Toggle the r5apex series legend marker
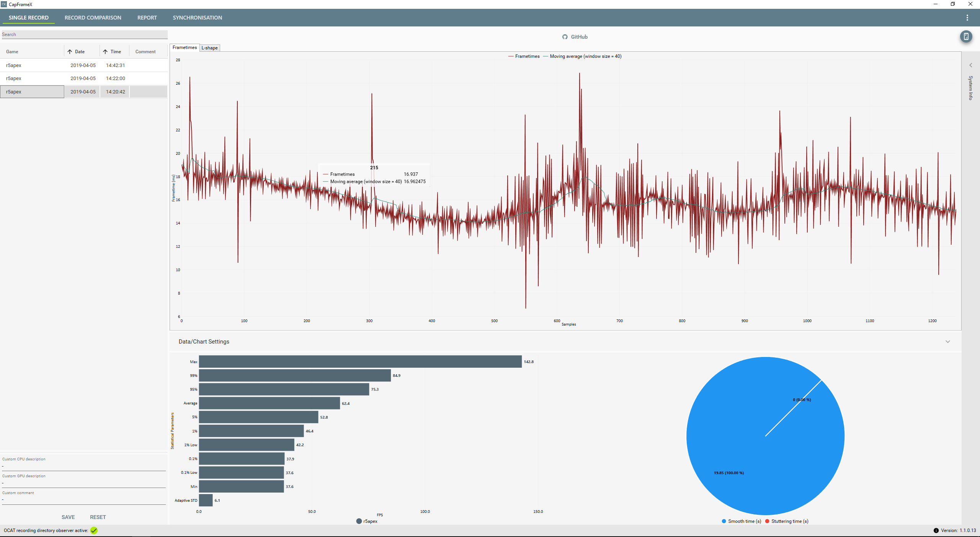 coord(359,521)
